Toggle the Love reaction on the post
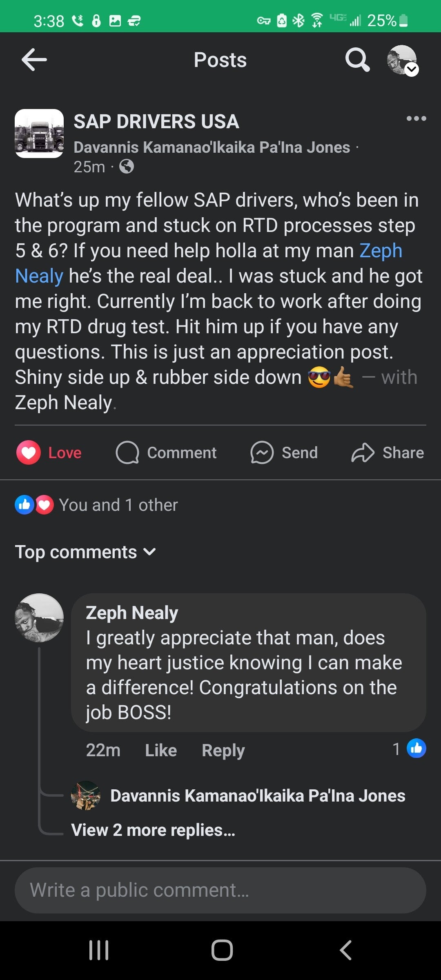 pyautogui.click(x=49, y=453)
